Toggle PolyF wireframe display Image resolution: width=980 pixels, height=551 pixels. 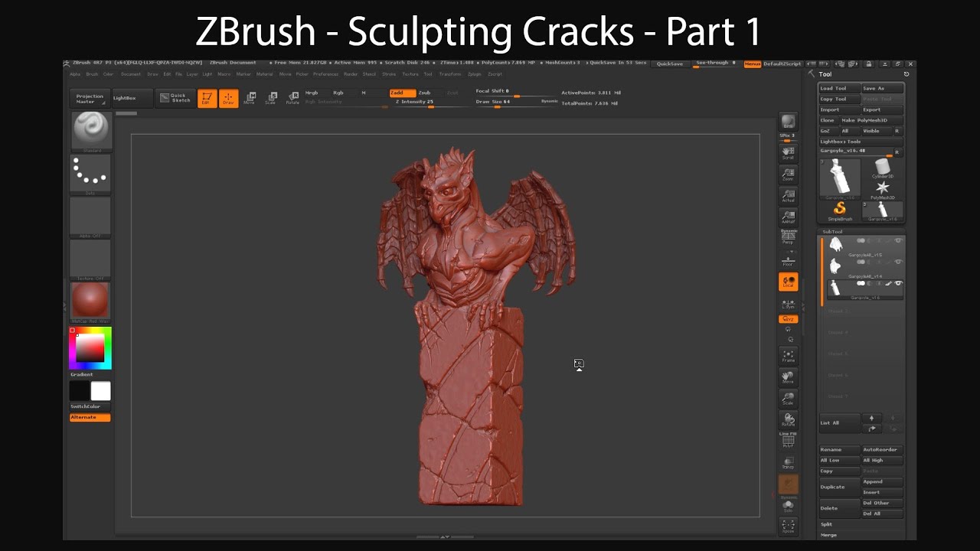pos(788,441)
